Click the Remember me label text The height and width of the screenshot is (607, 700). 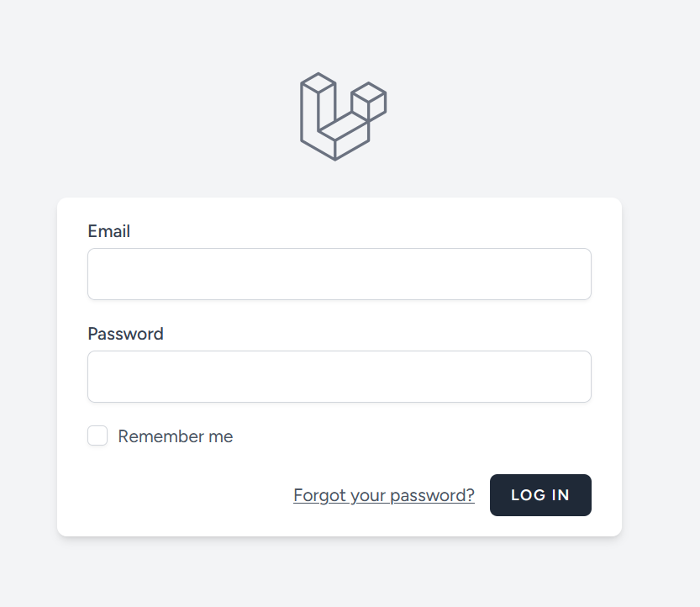pos(176,435)
